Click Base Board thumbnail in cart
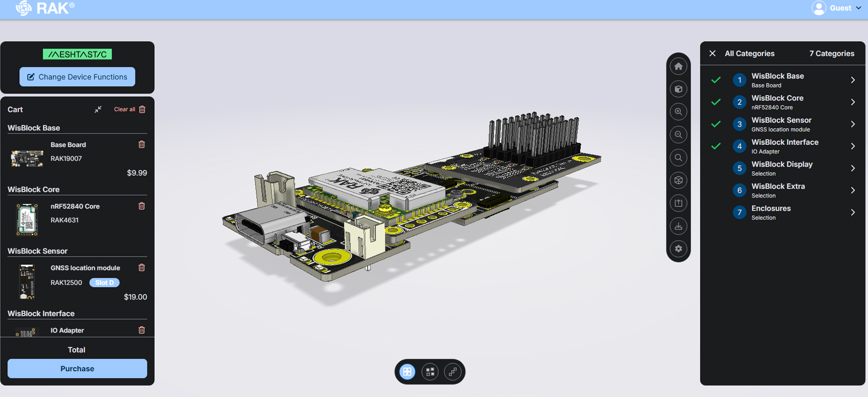 [27, 159]
